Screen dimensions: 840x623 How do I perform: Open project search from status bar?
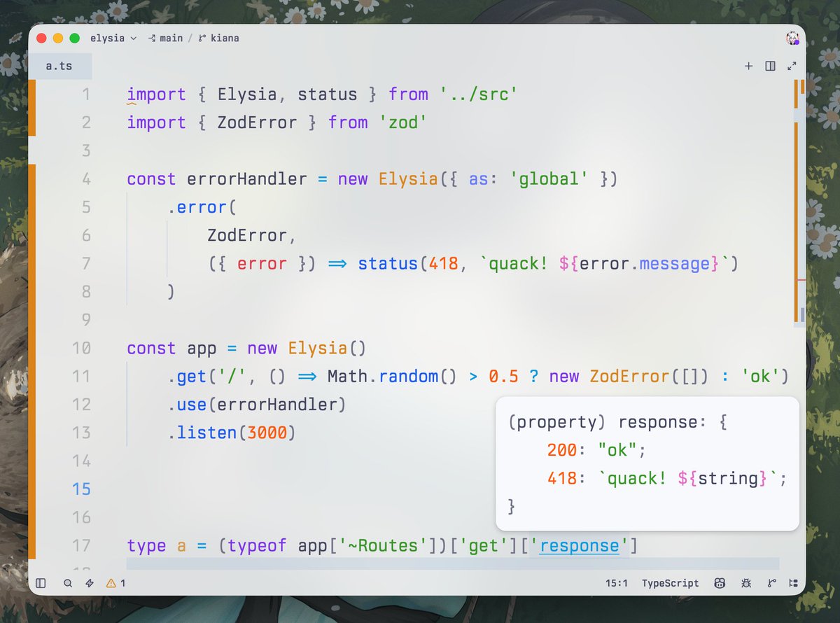tap(68, 582)
